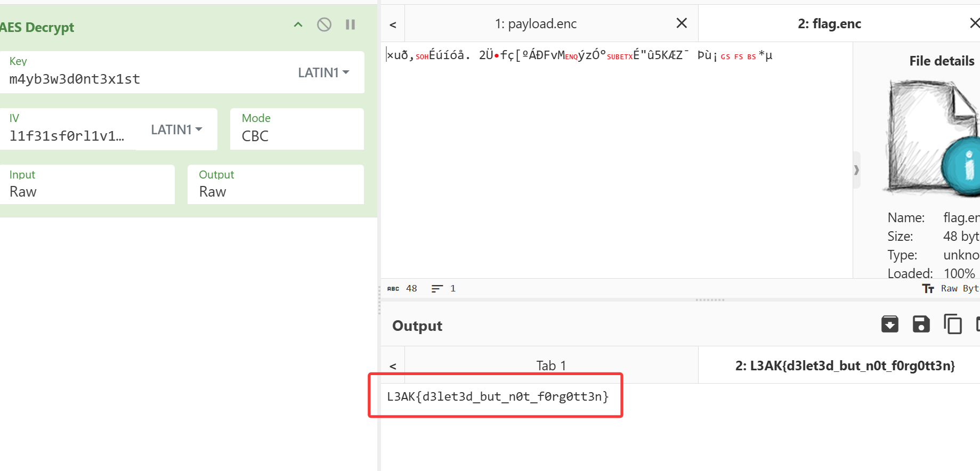Click the IV input field
980x471 pixels.
[67, 129]
